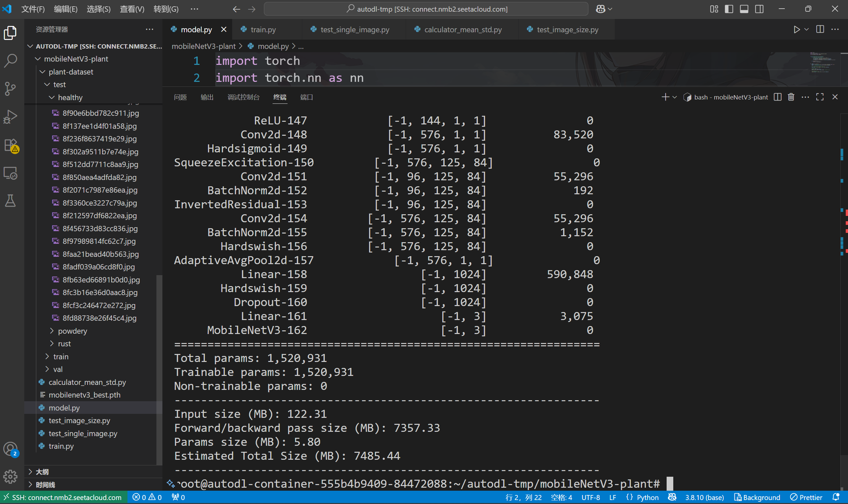Switch to train.py editor tab
Screen dimensions: 848x504
pyautogui.click(x=263, y=30)
